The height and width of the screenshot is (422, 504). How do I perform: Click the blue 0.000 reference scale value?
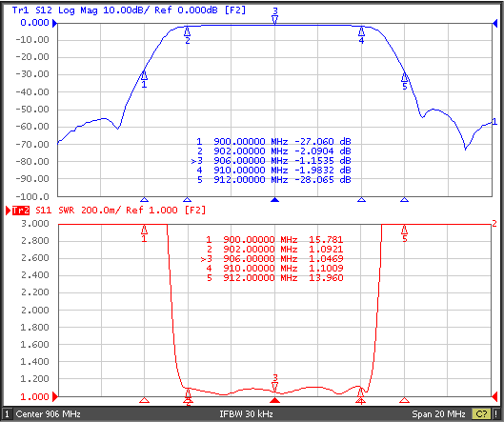pos(34,23)
